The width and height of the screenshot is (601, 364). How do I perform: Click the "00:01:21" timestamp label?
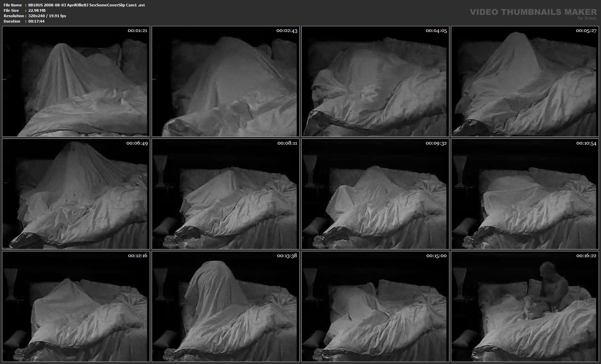click(x=137, y=31)
